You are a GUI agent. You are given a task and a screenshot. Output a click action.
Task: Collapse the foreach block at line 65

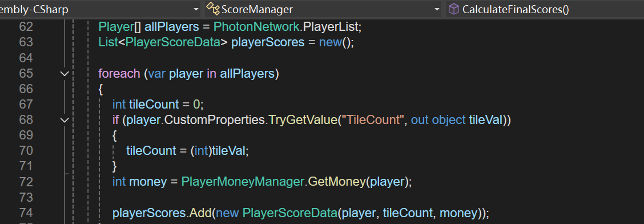(65, 74)
